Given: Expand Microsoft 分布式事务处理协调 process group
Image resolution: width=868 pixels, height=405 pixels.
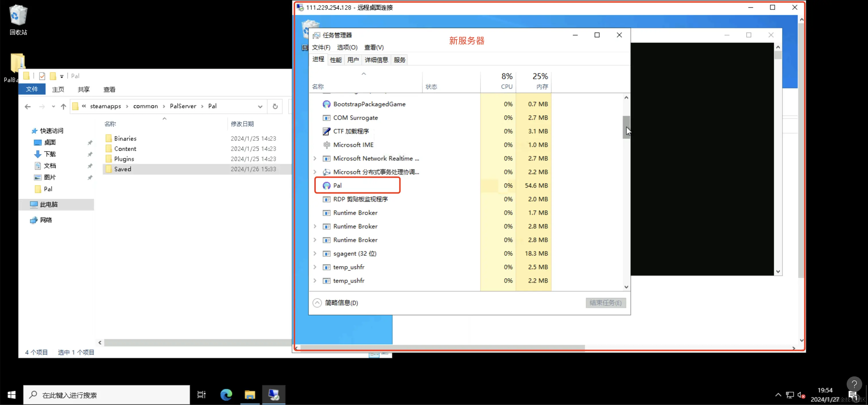Looking at the screenshot, I should [315, 172].
